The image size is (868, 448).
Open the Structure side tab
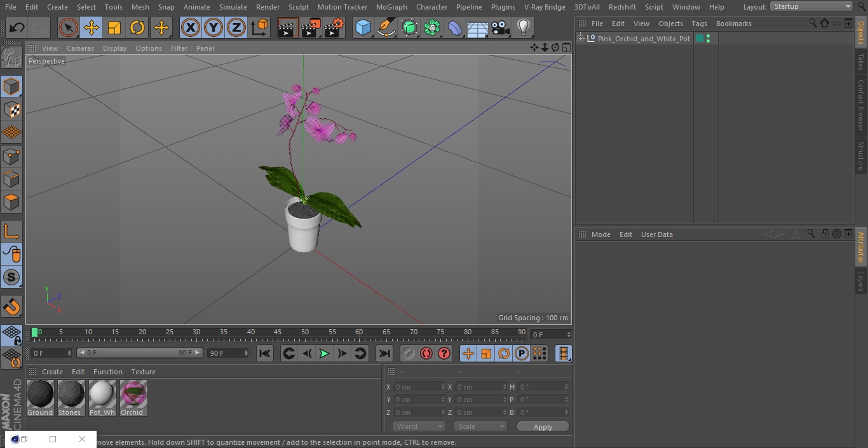coord(861,156)
